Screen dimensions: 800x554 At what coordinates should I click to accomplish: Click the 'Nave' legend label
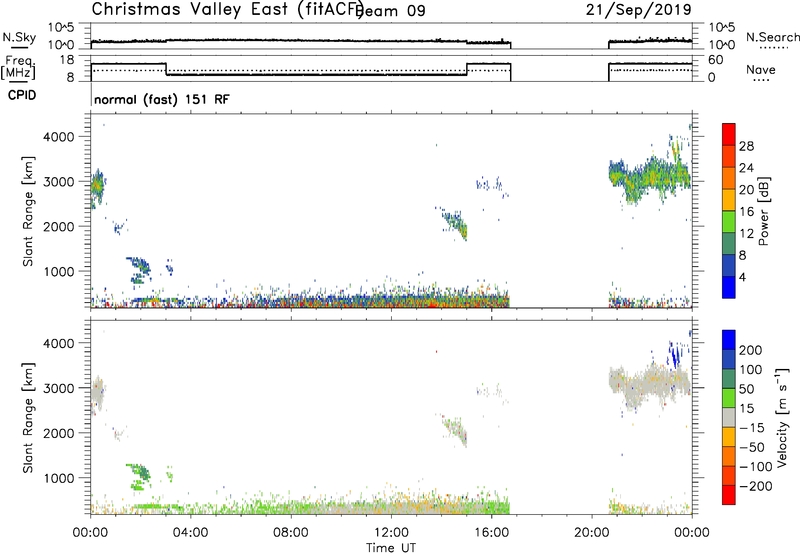760,69
